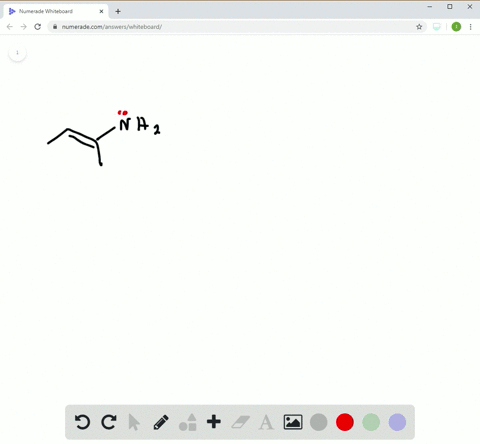The image size is (480, 444).
Task: Select the pencil drawing tool
Action: (x=161, y=422)
